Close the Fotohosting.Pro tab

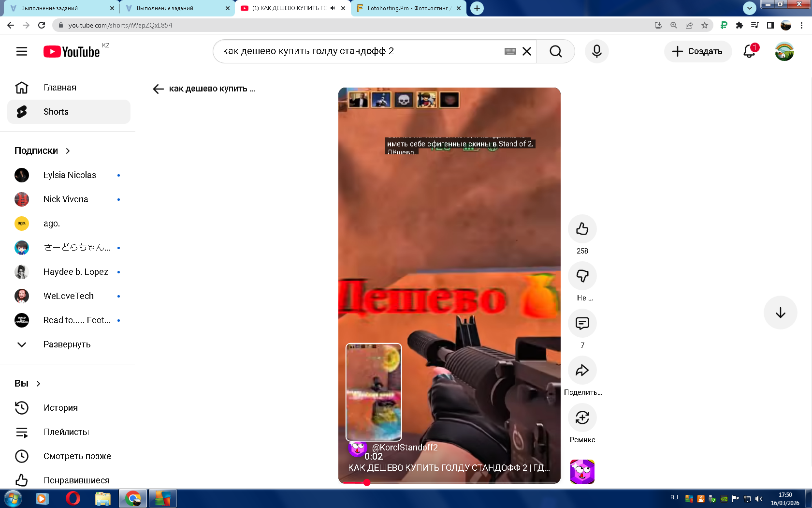[459, 8]
